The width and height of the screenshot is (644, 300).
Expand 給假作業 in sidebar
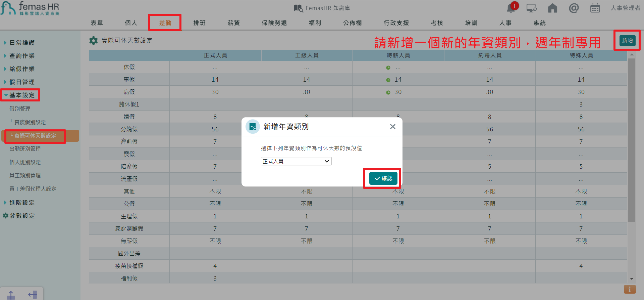[22, 69]
